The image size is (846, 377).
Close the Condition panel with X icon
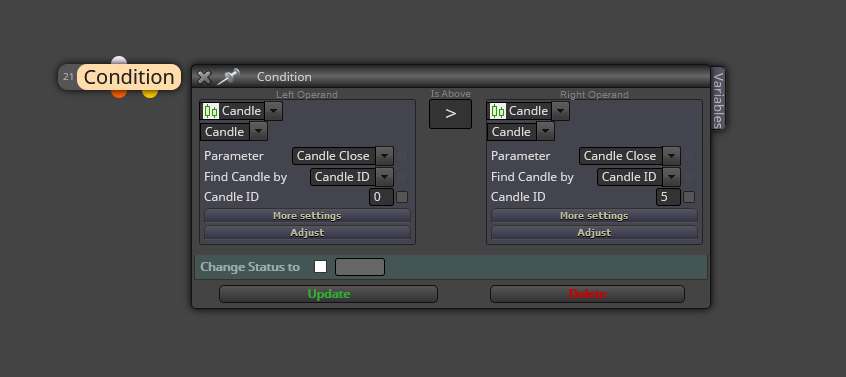(x=204, y=77)
